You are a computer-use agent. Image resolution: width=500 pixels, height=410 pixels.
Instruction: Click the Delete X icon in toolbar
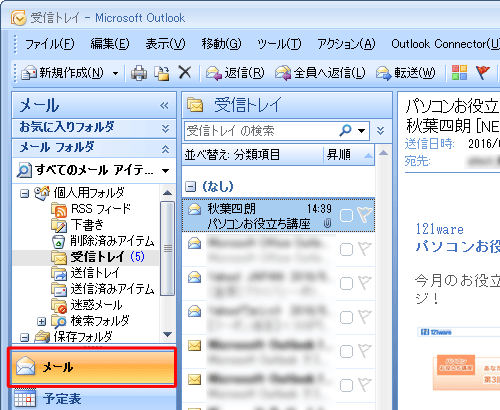(x=185, y=72)
